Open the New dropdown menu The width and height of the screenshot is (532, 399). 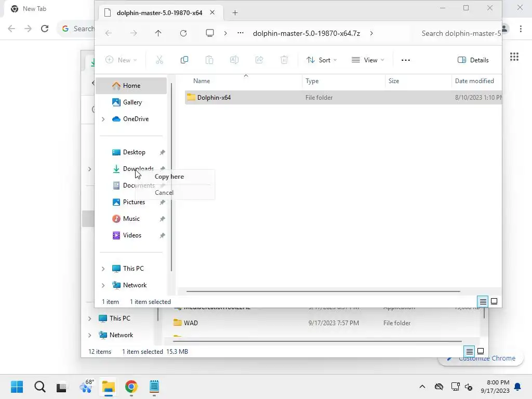pos(121,60)
